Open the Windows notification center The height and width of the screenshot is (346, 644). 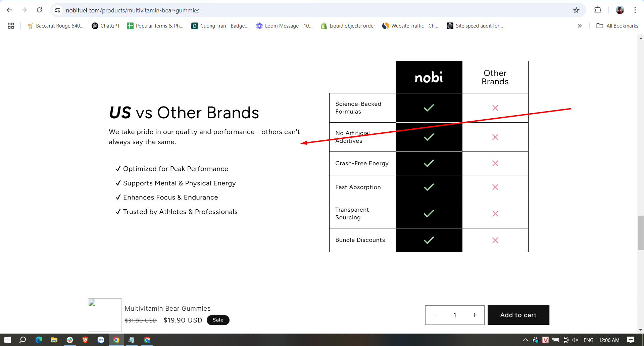(x=631, y=340)
